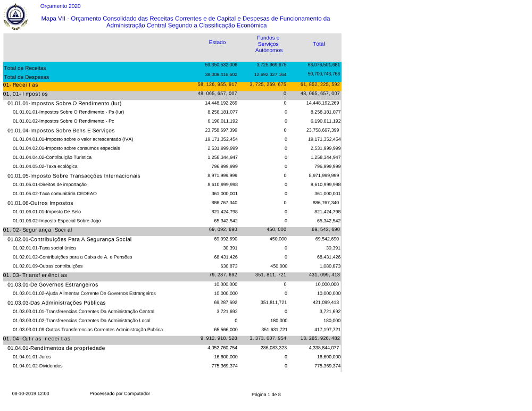
Task: Select the Total de Receitas row label
Action: point(24,68)
